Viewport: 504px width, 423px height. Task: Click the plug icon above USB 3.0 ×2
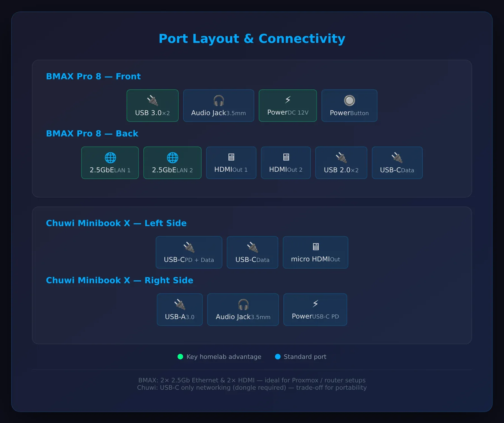pyautogui.click(x=153, y=100)
